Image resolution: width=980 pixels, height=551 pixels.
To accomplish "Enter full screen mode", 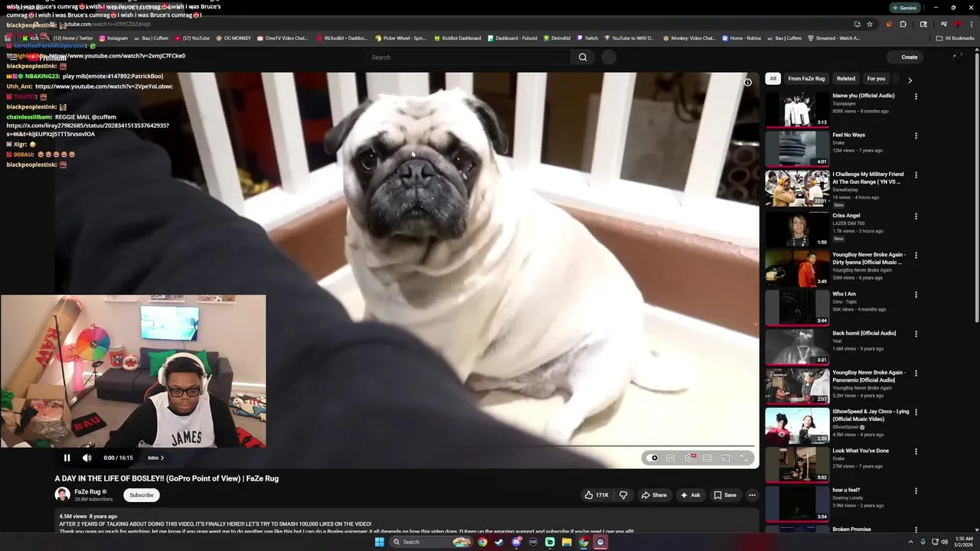I will click(744, 458).
